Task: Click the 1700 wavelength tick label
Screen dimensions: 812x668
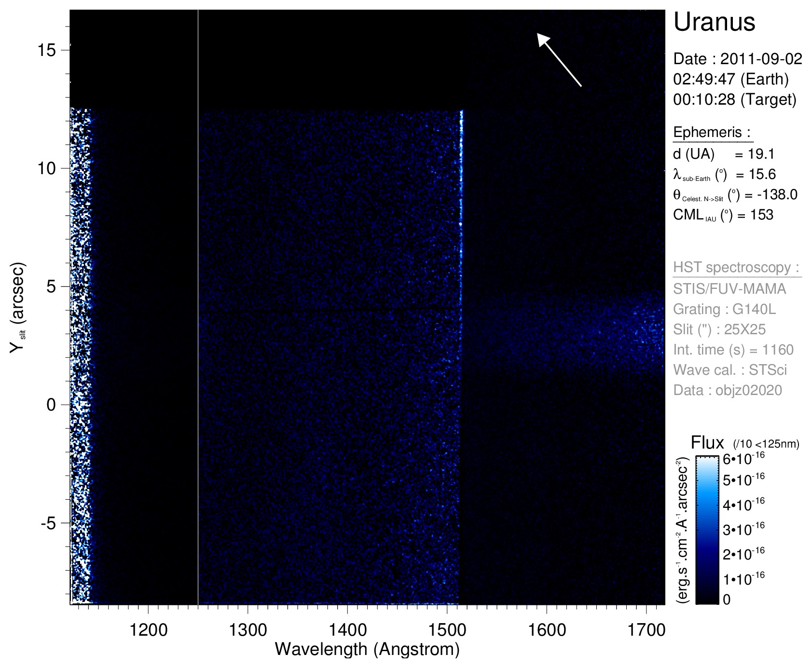Action: point(646,629)
